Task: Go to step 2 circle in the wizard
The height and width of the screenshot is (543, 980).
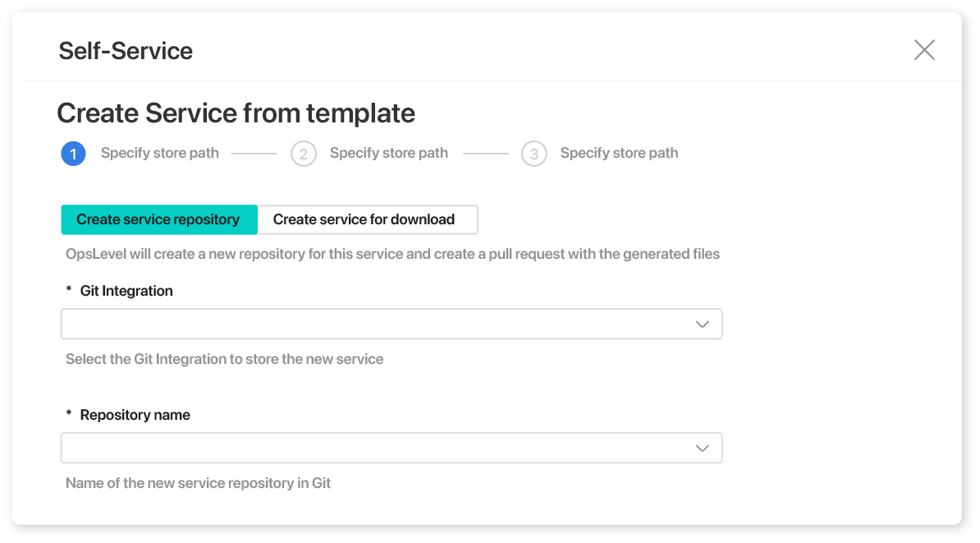Action: 304,154
